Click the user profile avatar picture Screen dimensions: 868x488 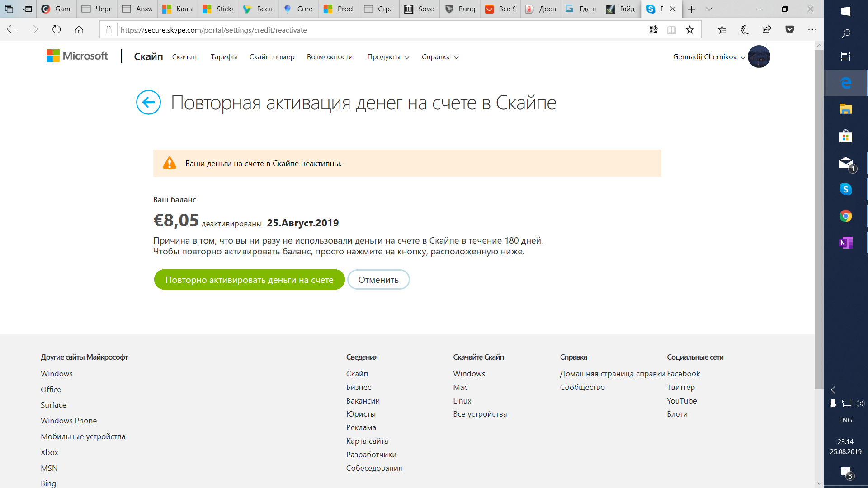click(x=759, y=56)
